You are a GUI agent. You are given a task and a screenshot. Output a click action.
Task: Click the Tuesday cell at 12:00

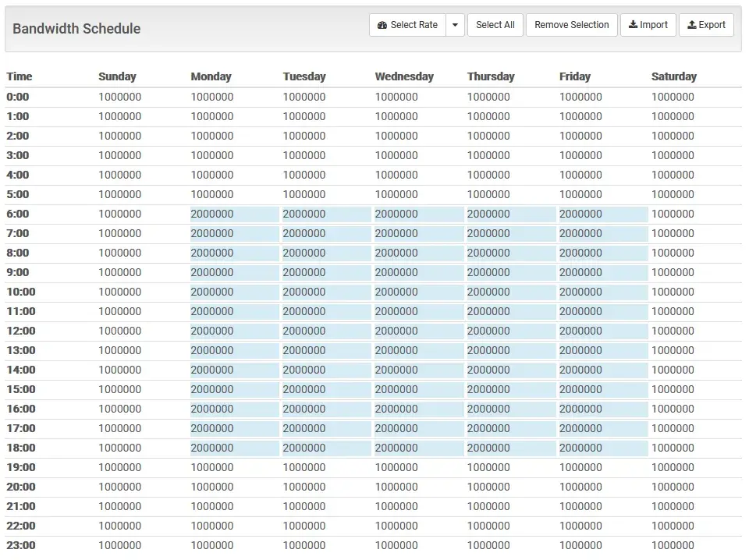point(304,331)
